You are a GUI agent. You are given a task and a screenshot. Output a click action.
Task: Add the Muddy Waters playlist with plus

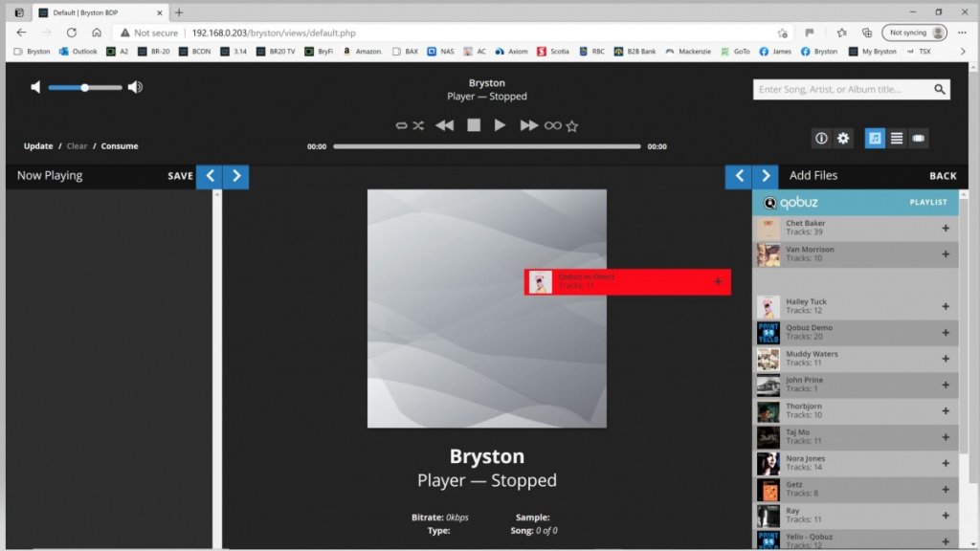(x=946, y=359)
